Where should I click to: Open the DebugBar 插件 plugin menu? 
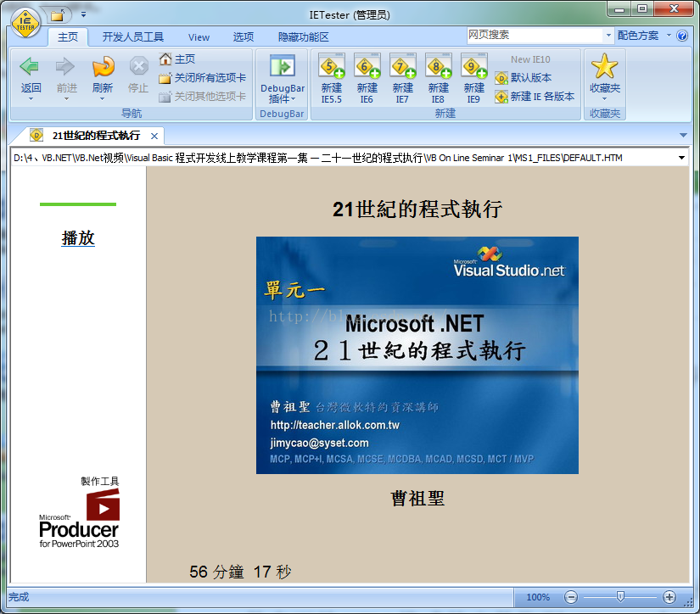pyautogui.click(x=283, y=79)
